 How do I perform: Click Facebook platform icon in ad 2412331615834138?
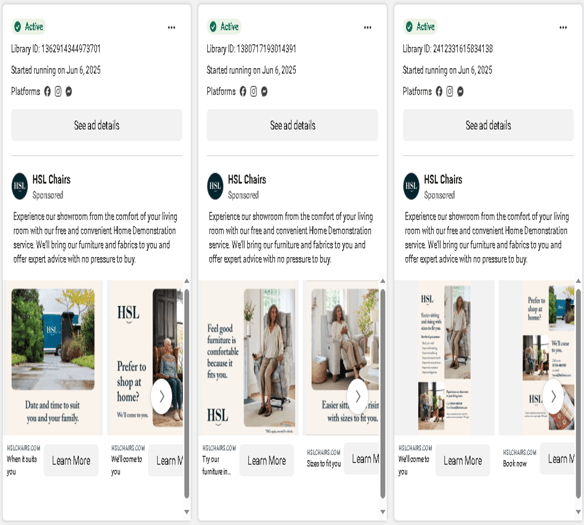[x=439, y=91]
